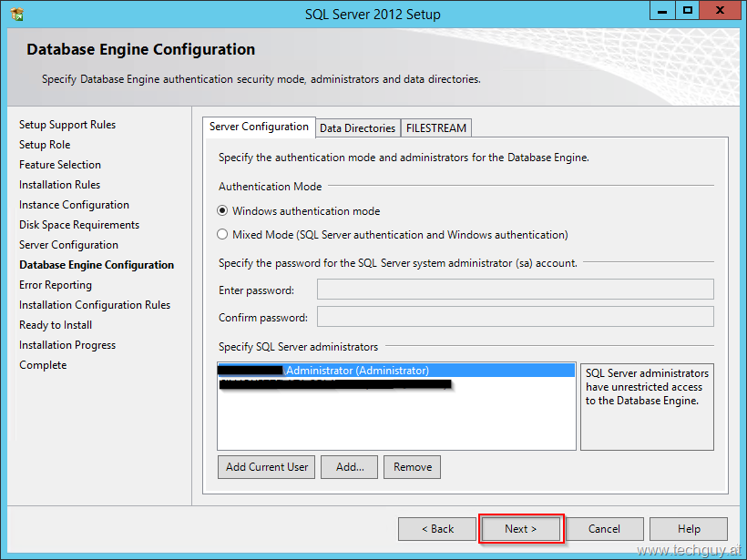Screen dimensions: 747x560
Task: Click the Back button
Action: (x=437, y=529)
